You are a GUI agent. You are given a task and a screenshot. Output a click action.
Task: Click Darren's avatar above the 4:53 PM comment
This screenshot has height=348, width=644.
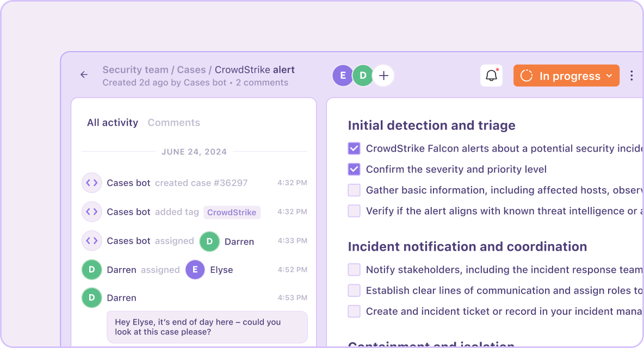[x=91, y=298]
